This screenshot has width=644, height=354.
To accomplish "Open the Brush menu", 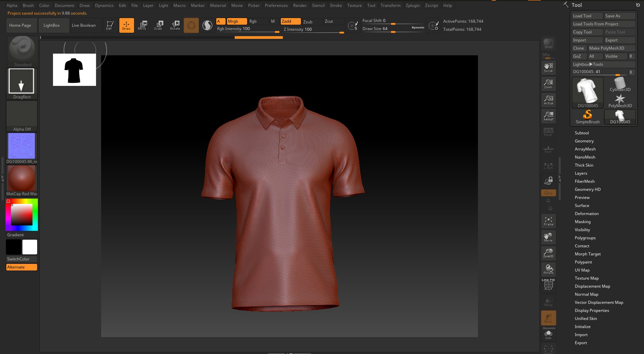I will click(x=28, y=5).
